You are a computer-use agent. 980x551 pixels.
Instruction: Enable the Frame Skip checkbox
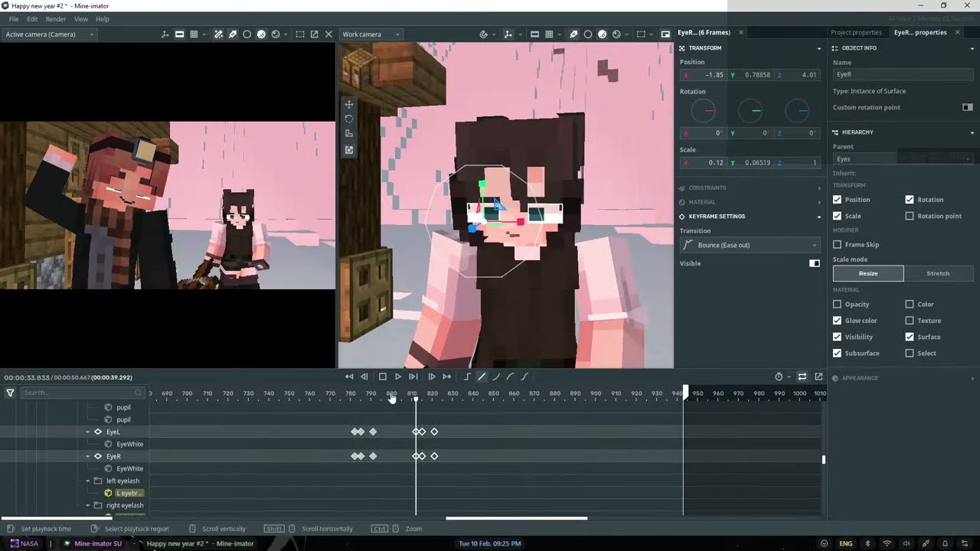click(x=837, y=245)
